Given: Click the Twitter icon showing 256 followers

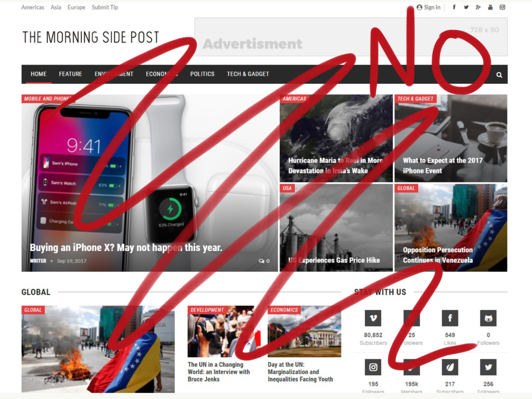Looking at the screenshot, I should (x=488, y=367).
